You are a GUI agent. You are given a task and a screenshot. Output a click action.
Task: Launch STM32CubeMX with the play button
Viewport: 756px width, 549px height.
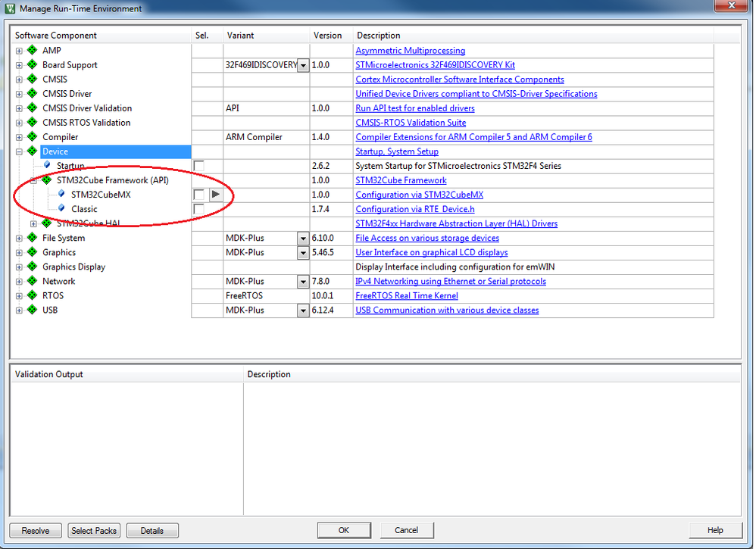pyautogui.click(x=216, y=195)
